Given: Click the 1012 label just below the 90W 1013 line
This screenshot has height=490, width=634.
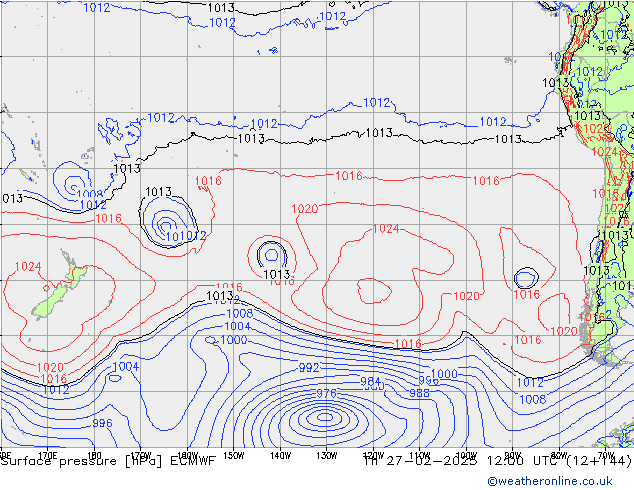Looking at the screenshot, I should tap(530, 382).
